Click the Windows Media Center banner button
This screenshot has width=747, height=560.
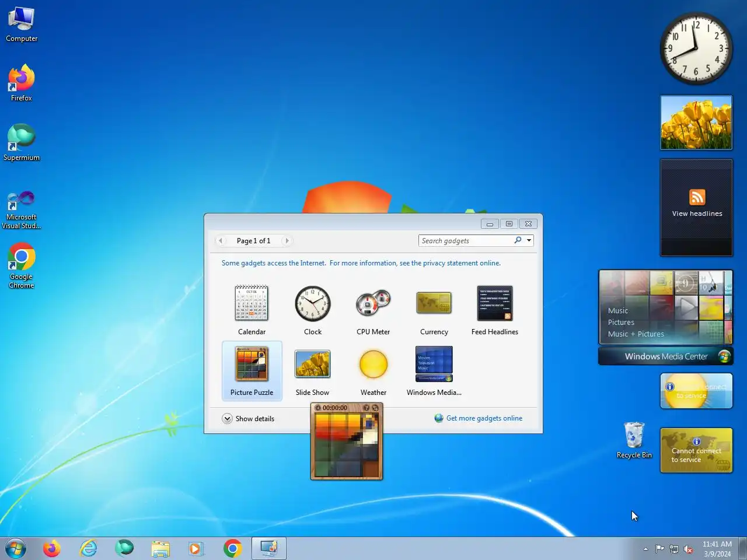tap(666, 356)
